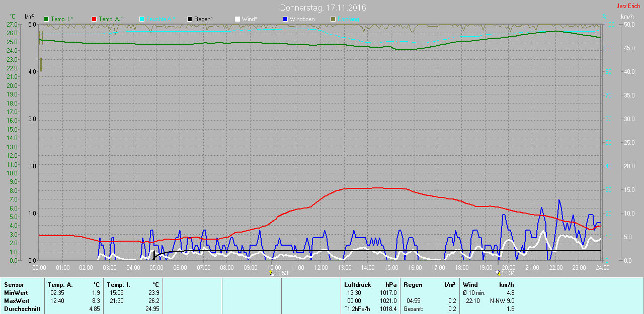
Task: Select the Regen column header in table
Action: pyautogui.click(x=413, y=285)
